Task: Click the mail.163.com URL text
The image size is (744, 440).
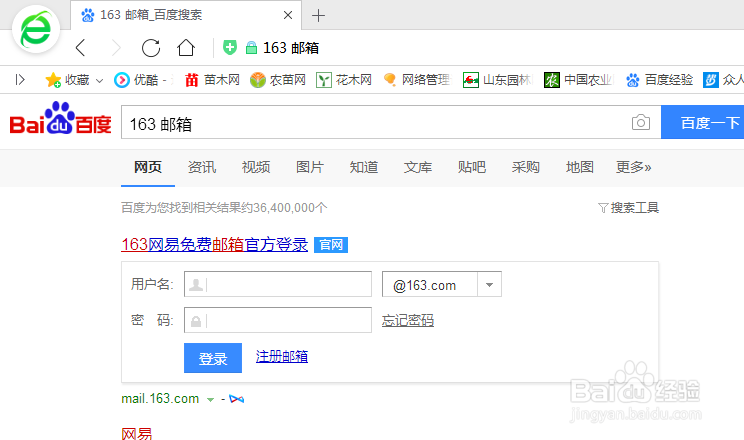Action: click(x=160, y=399)
